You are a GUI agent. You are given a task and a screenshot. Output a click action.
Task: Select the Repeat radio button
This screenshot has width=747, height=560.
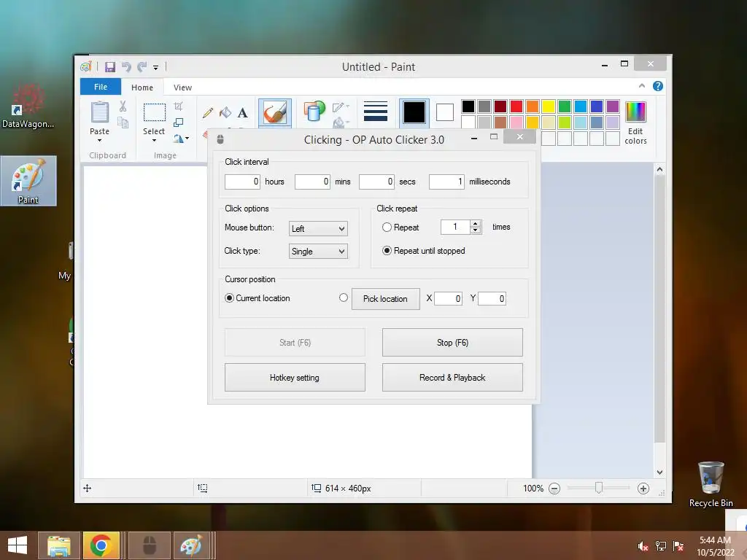387,227
